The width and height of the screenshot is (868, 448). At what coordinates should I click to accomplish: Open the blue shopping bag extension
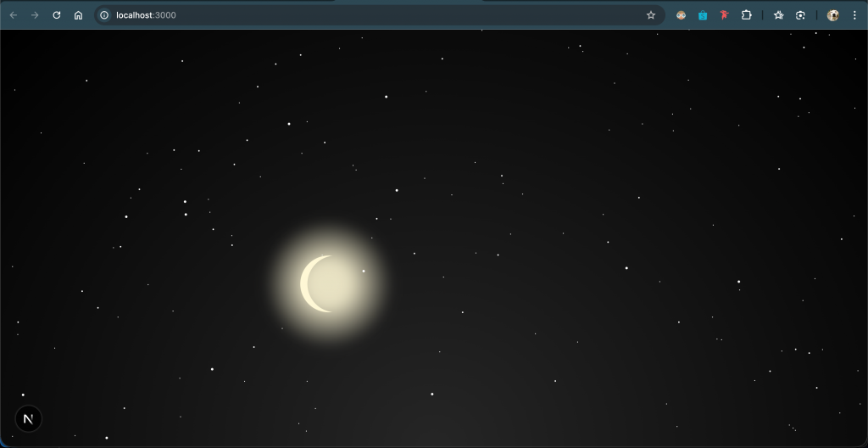click(703, 15)
